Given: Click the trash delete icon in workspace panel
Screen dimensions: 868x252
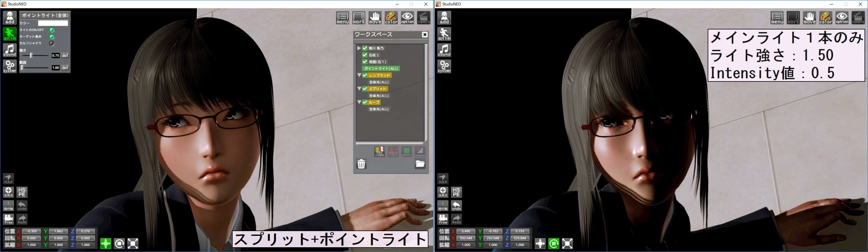Looking at the screenshot, I should pyautogui.click(x=361, y=164).
